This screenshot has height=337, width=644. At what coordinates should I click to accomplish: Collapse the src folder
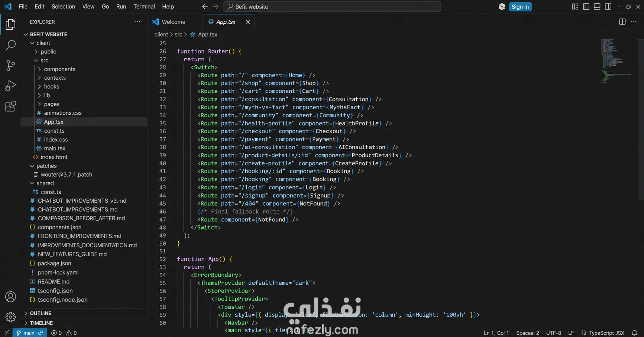click(44, 60)
